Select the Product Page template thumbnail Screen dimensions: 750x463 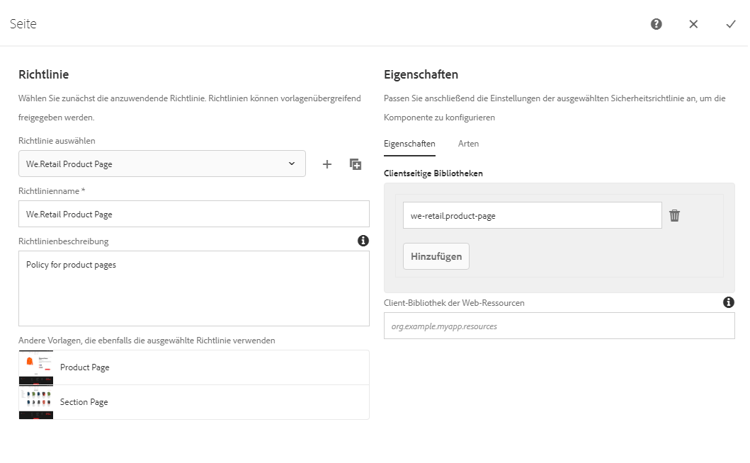36,368
